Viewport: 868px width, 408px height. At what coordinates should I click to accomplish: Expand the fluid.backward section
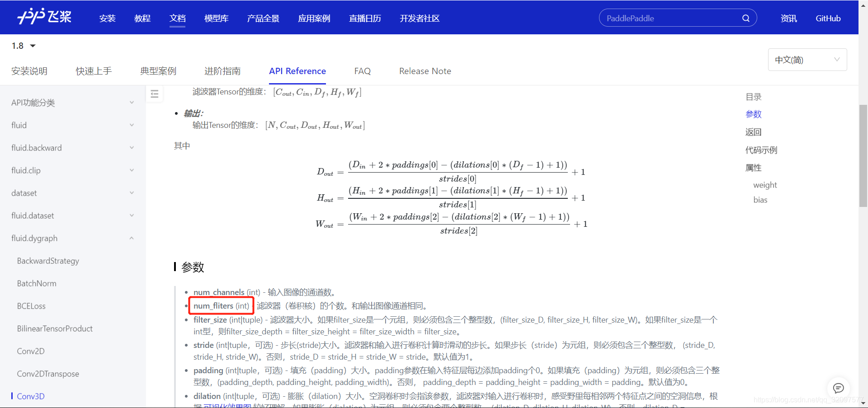click(x=72, y=148)
